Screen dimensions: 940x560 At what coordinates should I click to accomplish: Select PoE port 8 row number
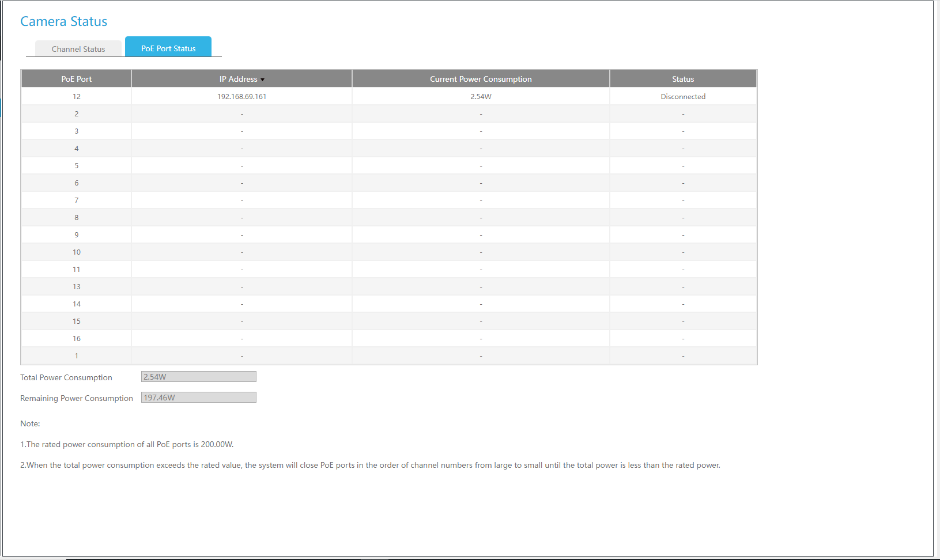[x=77, y=218]
